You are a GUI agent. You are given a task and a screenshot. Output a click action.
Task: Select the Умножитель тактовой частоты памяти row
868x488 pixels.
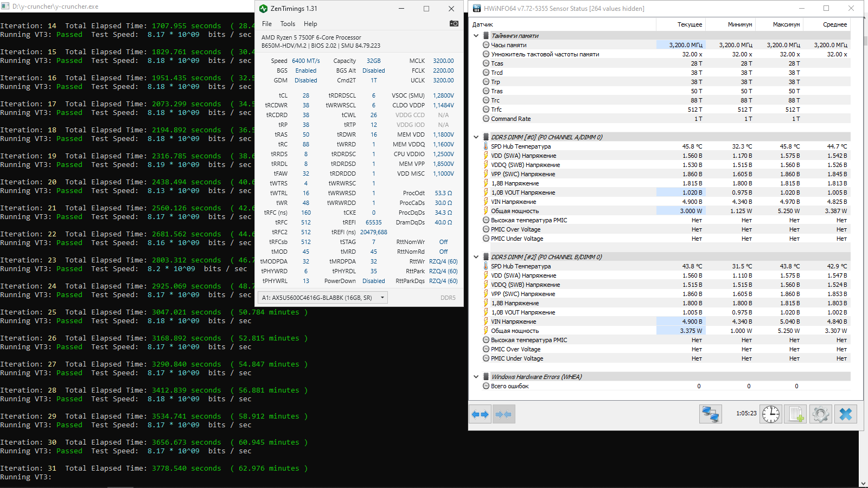coord(660,54)
